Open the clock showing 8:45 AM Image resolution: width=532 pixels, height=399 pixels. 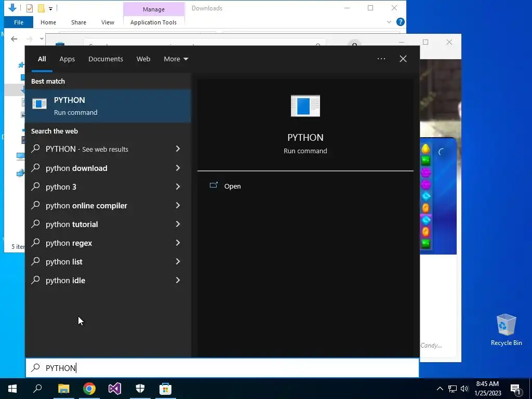488,389
